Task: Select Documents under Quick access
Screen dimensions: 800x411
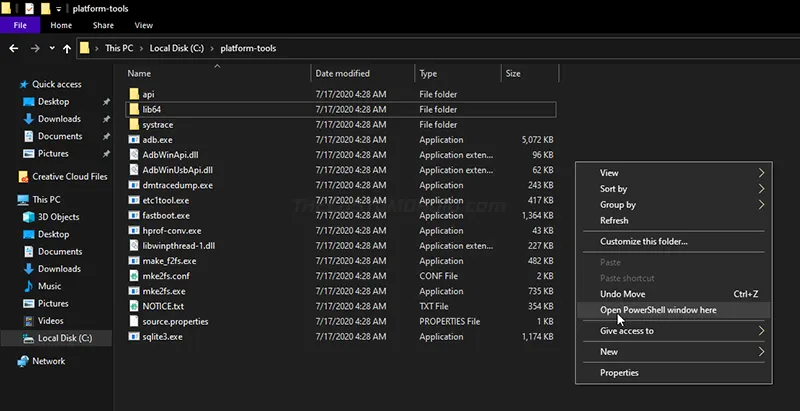Action: coord(60,137)
